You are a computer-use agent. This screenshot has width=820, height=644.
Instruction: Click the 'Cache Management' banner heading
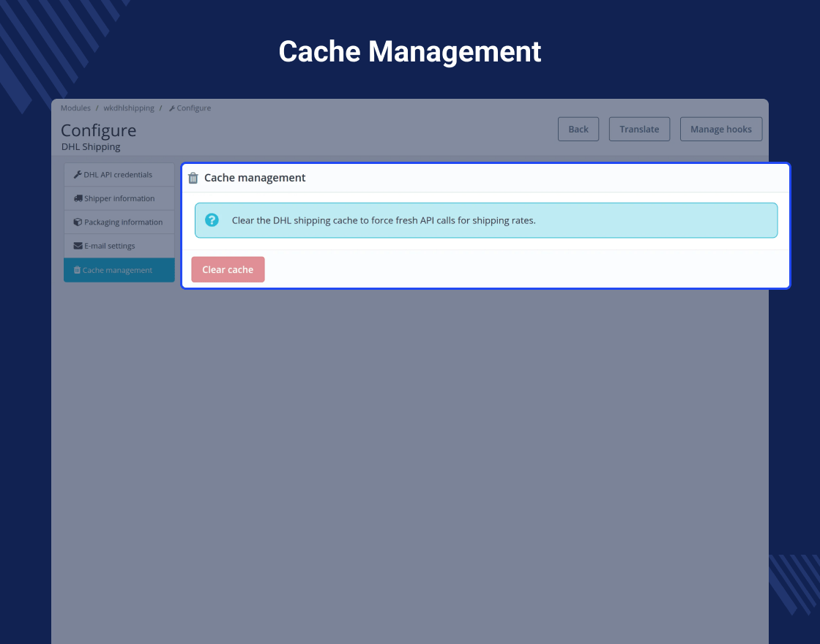(410, 52)
